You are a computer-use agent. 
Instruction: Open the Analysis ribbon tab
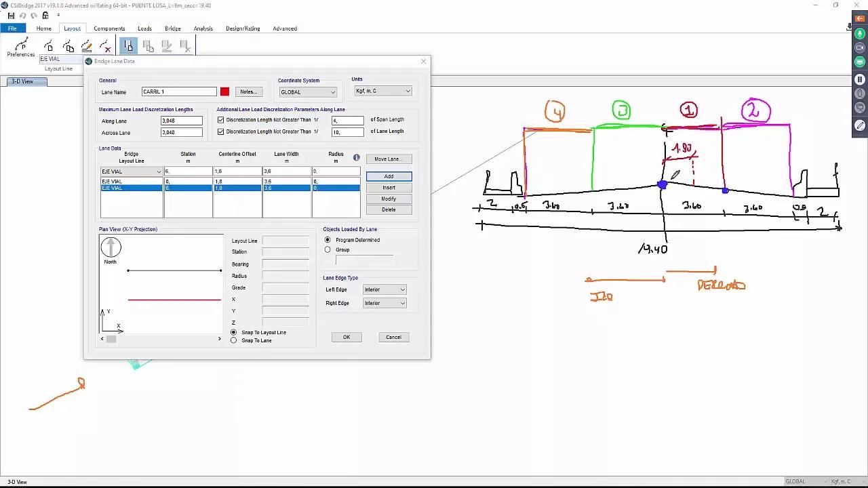point(203,28)
